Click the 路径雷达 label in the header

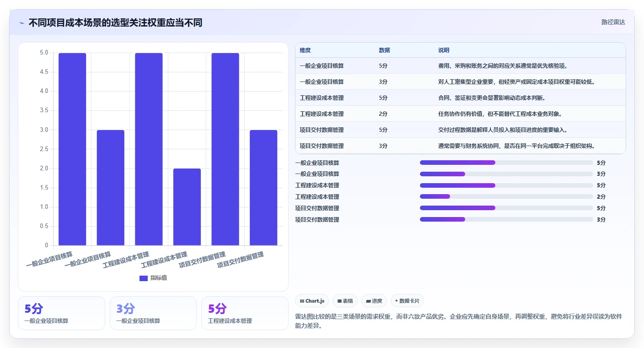[613, 22]
